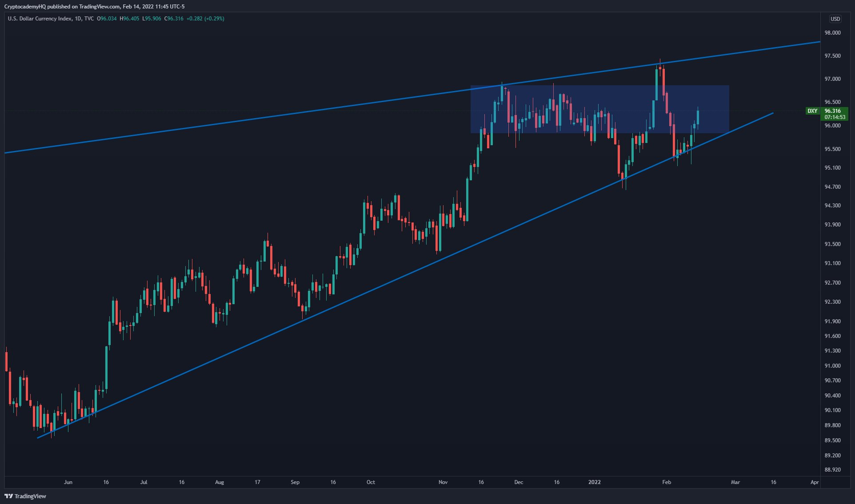Click the current price label 96.316

(x=832, y=111)
